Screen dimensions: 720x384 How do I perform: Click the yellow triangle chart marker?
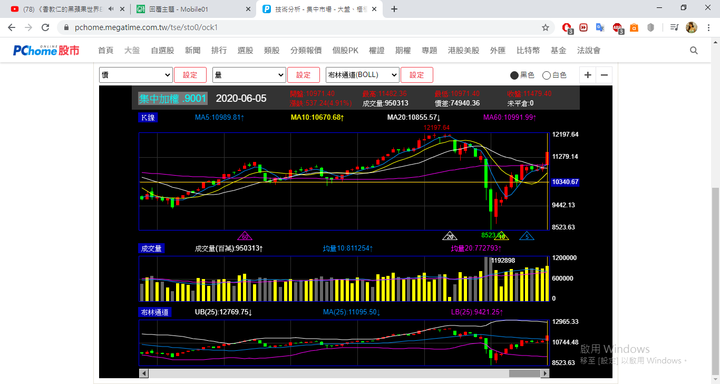pos(501,236)
